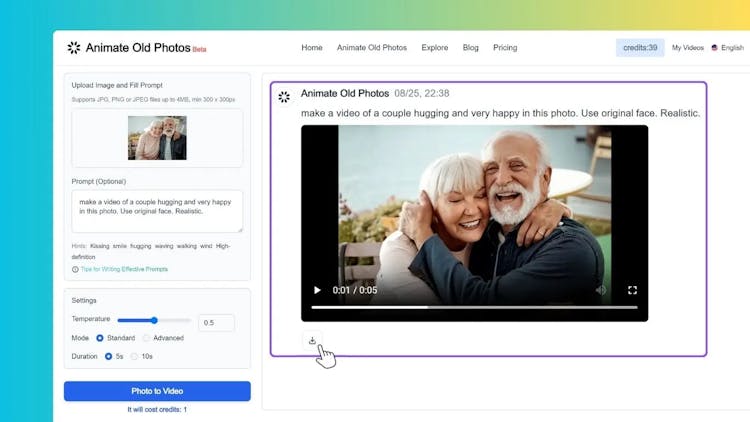Viewport: 750px width, 422px height.
Task: Enter fullscreen mode on the video
Action: [x=632, y=290]
